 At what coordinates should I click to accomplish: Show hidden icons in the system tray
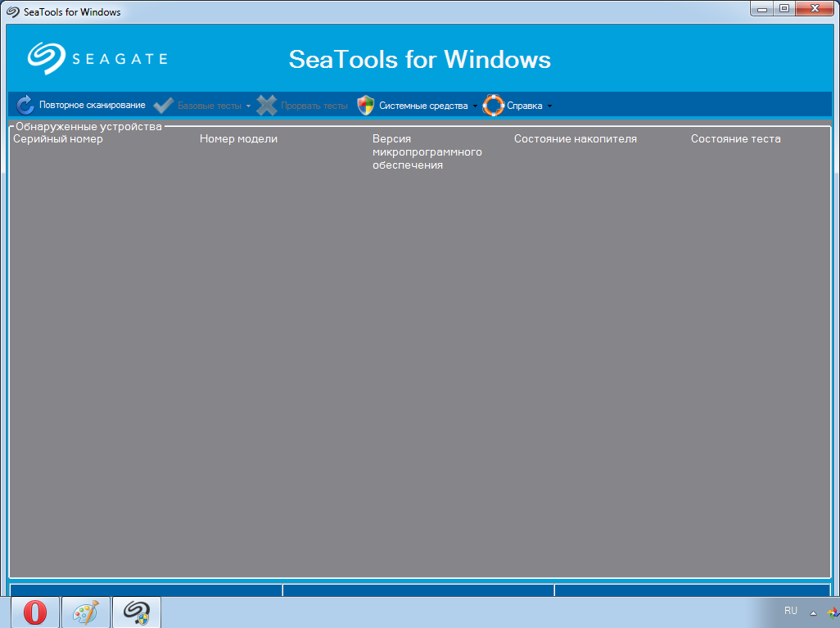813,612
